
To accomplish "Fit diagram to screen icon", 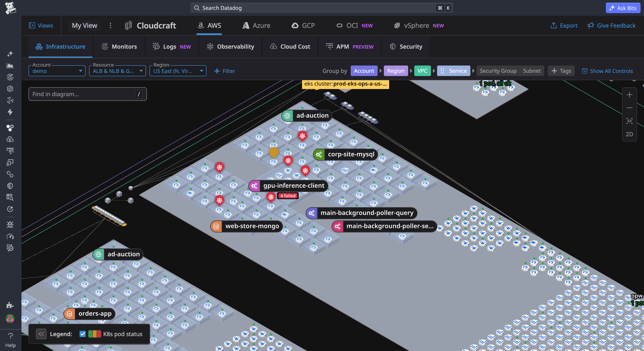I will point(629,121).
